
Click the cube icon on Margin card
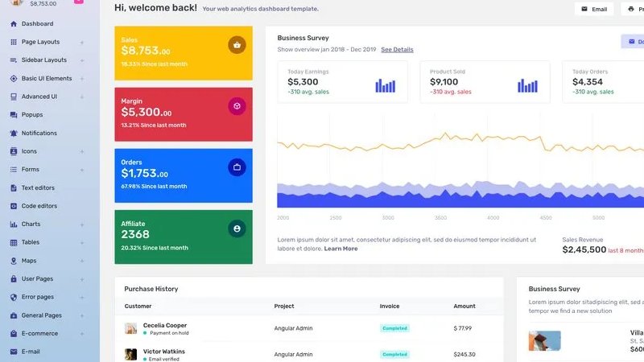(237, 106)
